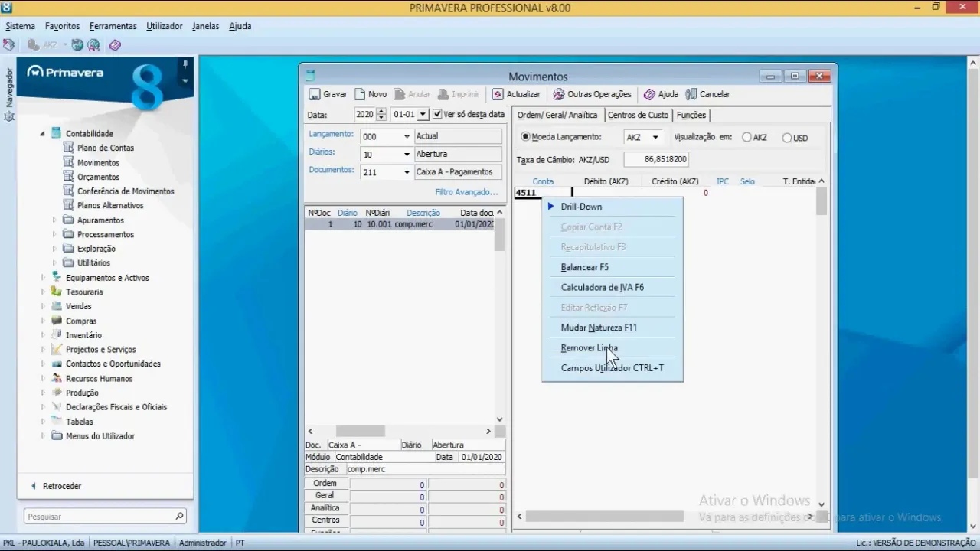This screenshot has width=980, height=551.
Task: Click the first globe icon in main toolbar
Action: 77,45
